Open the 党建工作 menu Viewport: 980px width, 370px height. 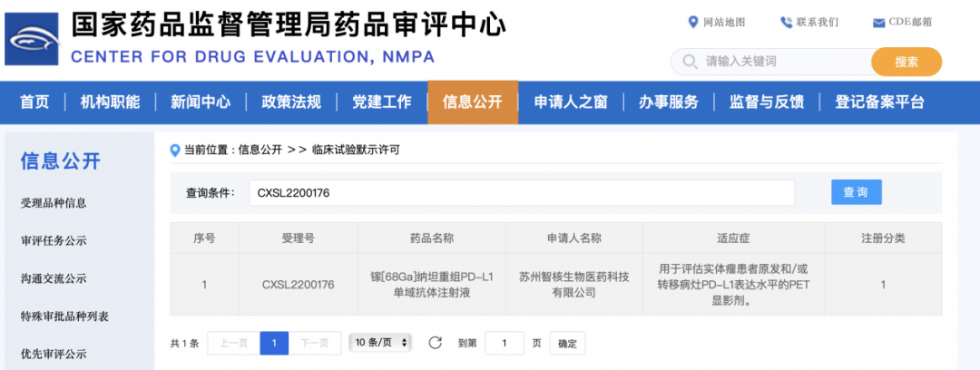pos(382,102)
